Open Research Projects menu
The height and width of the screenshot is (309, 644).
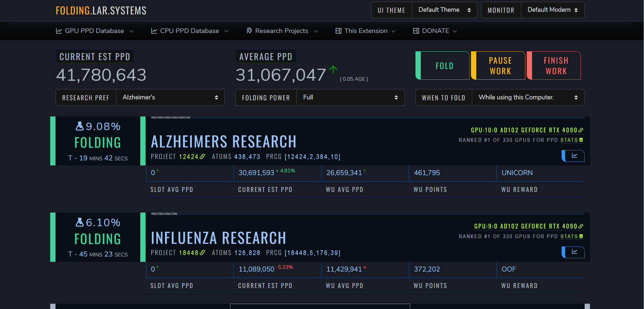click(x=282, y=31)
